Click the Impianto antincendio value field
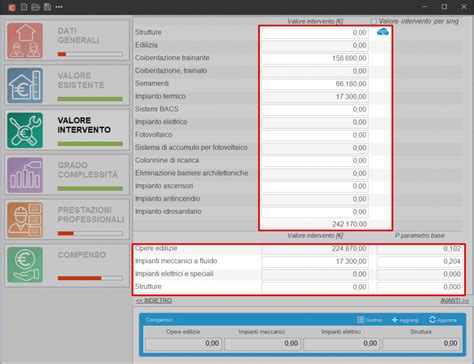Image resolution: width=474 pixels, height=364 pixels. pos(315,199)
